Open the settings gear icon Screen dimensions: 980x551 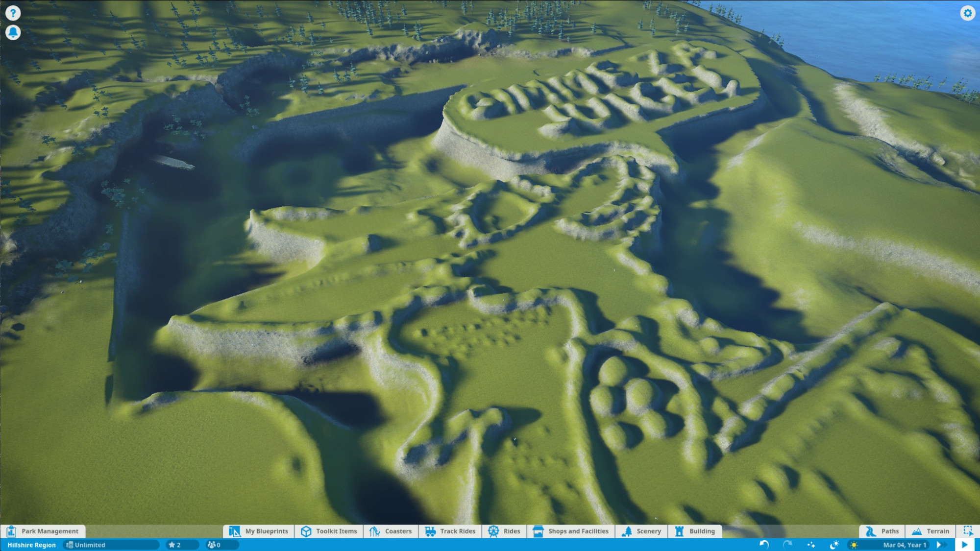[967, 13]
